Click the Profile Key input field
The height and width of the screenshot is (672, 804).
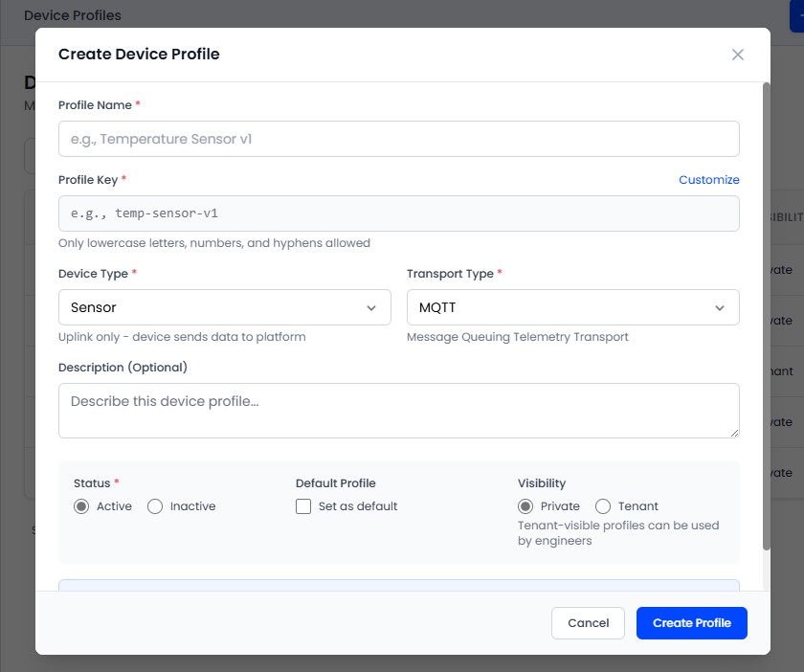coord(399,213)
